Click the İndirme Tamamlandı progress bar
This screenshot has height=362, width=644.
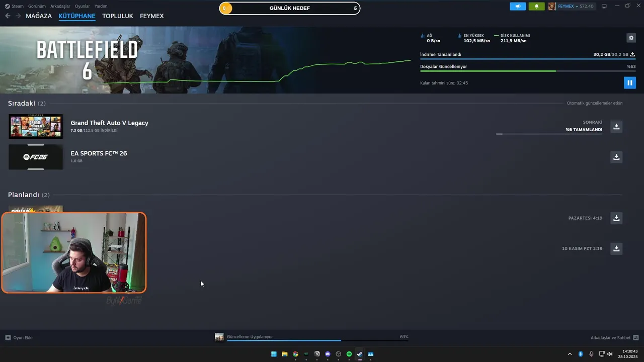click(x=528, y=59)
